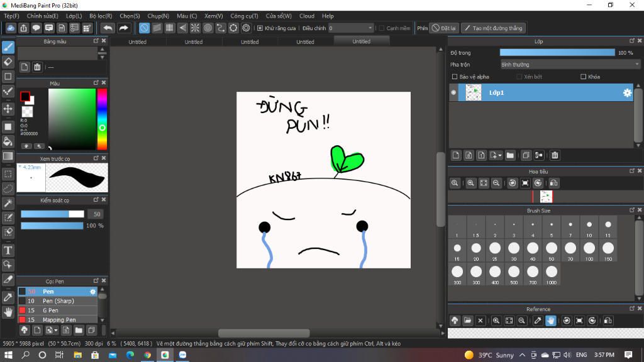Click the Redo arrow
The height and width of the screenshot is (362, 644).
click(123, 28)
